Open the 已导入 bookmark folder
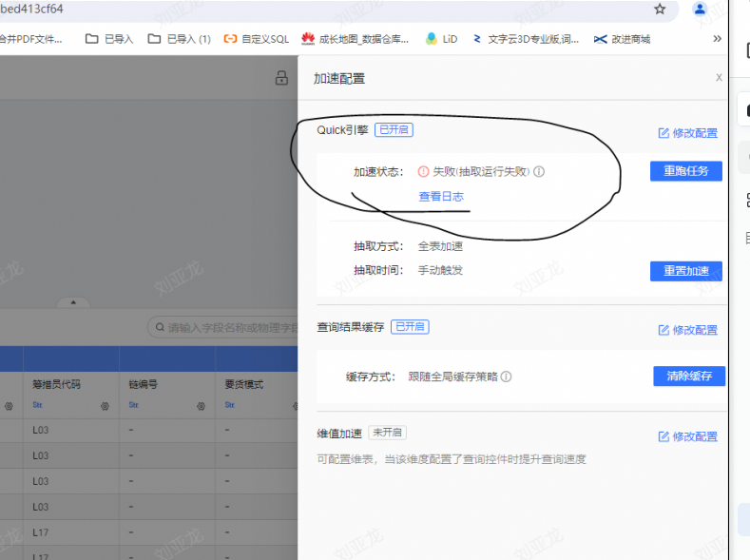Screen dimensions: 750x560 (x=109, y=39)
